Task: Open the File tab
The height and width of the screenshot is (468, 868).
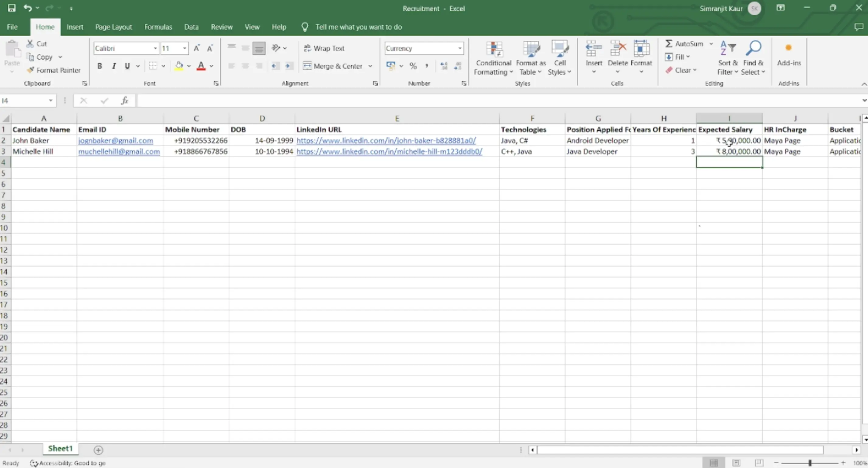Action: [x=12, y=27]
